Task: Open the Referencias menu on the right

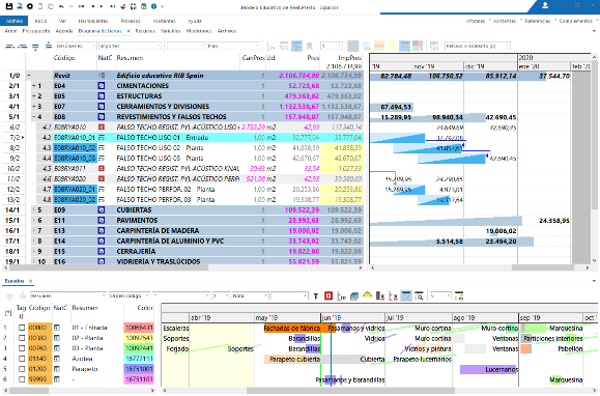Action: pos(537,21)
